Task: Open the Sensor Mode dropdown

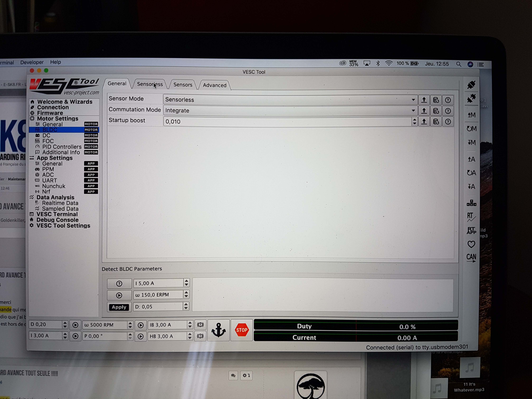Action: click(290, 100)
